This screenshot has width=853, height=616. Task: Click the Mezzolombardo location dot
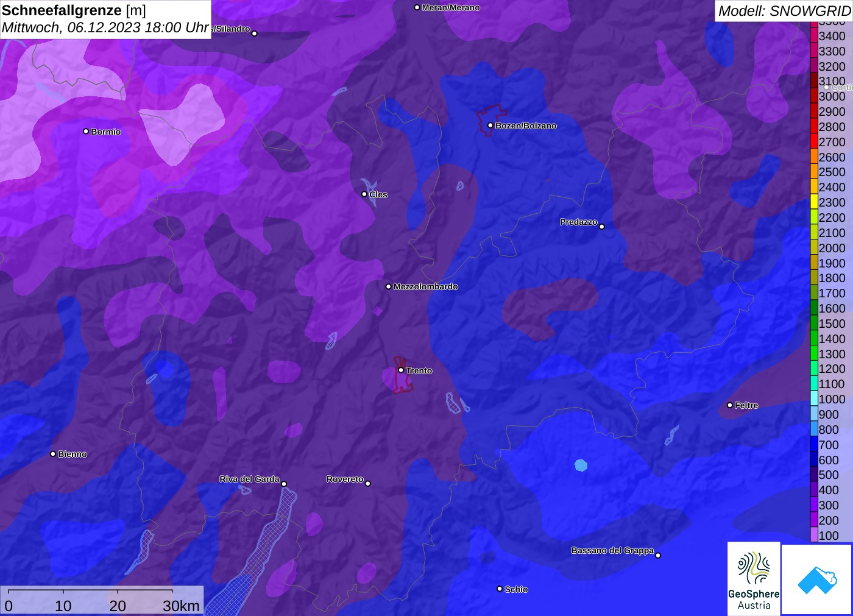click(389, 286)
